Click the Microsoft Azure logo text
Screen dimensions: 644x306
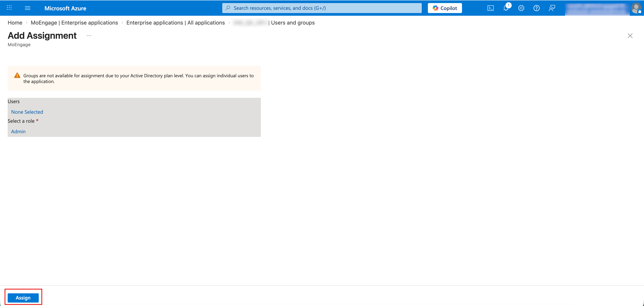[x=65, y=8]
